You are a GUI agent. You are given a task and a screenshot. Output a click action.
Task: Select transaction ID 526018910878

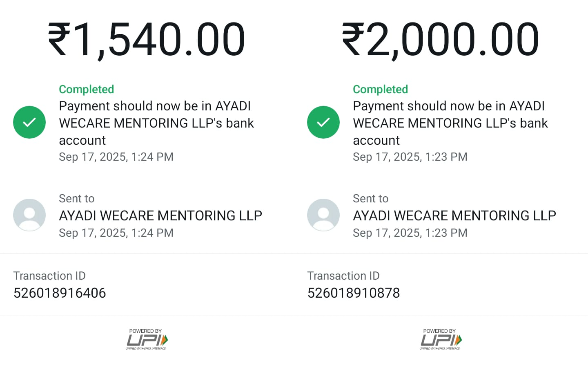pyautogui.click(x=354, y=293)
